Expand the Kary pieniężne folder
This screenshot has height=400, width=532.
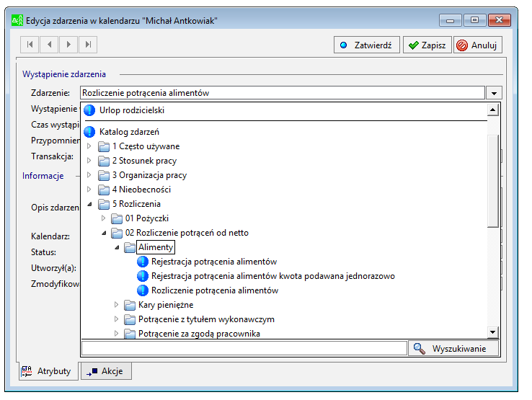(x=116, y=305)
